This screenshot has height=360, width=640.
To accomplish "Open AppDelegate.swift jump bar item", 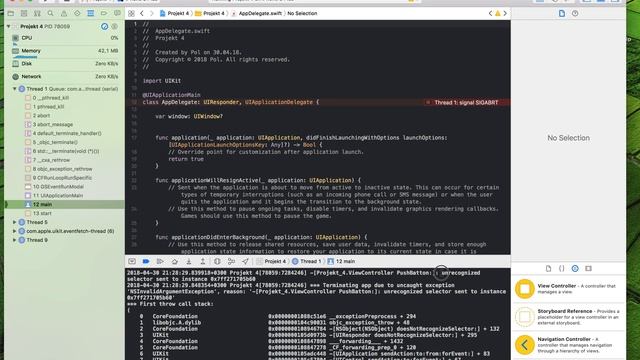I will click(x=256, y=13).
